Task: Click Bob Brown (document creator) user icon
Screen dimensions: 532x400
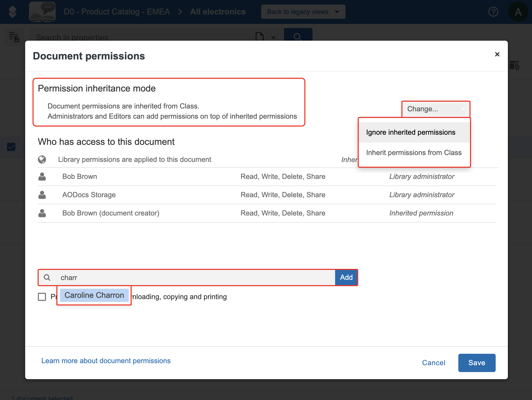Action: coord(42,213)
